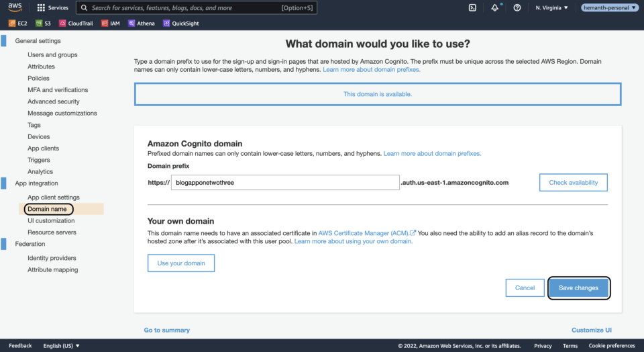
Task: Open UI customization
Action: click(x=52, y=221)
